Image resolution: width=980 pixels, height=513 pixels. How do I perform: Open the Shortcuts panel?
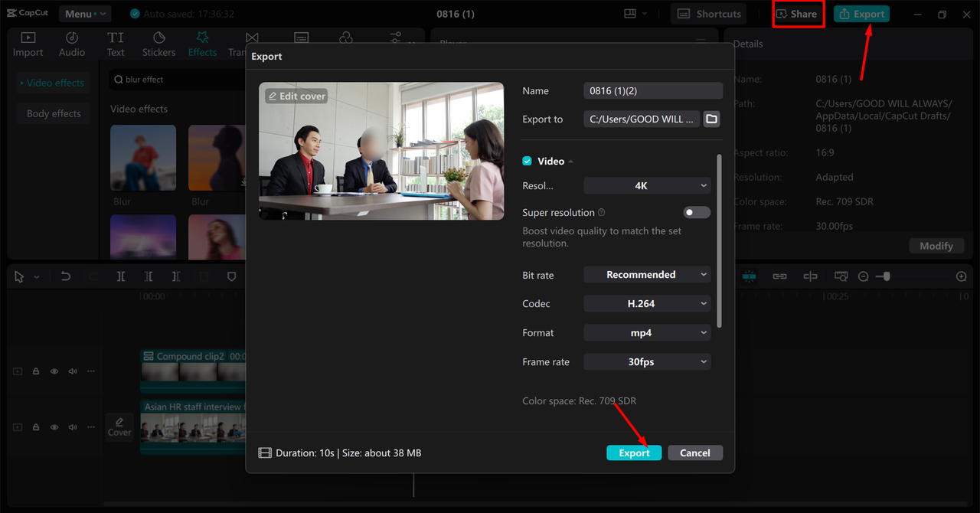(709, 14)
